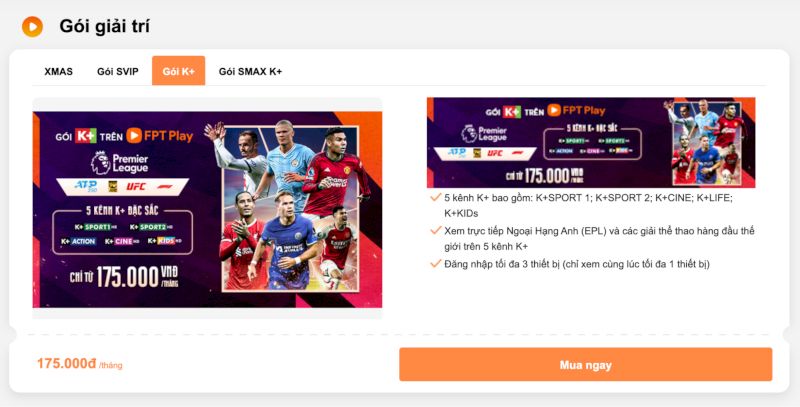Click the ATP logo in large banner
This screenshot has width=800, height=407.
tap(86, 186)
